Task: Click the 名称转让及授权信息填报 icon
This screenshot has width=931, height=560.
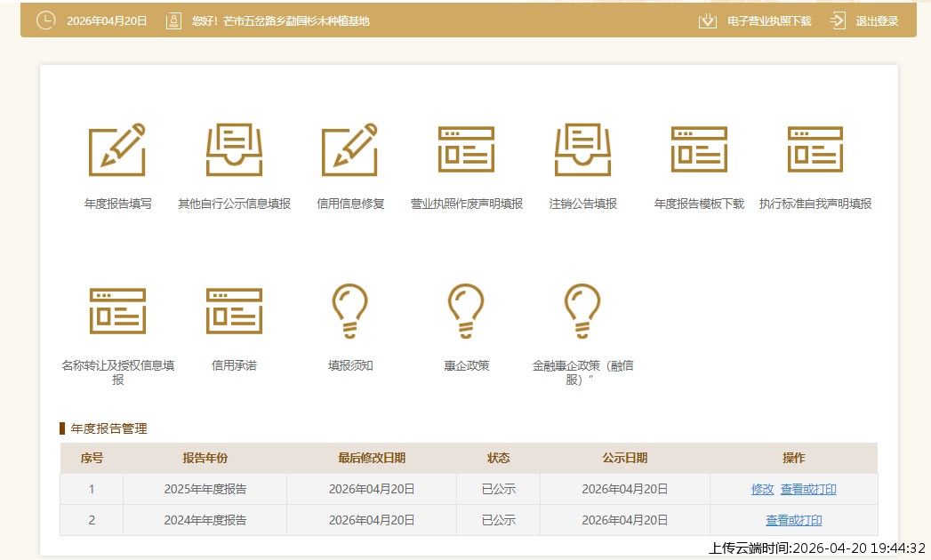Action: (117, 311)
